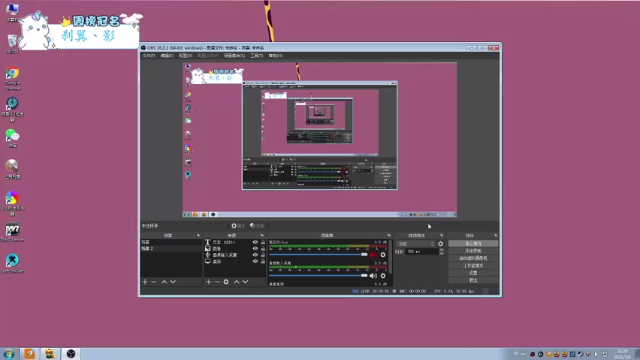
Task: Move selected source up with arrow icon
Action: [x=236, y=282]
